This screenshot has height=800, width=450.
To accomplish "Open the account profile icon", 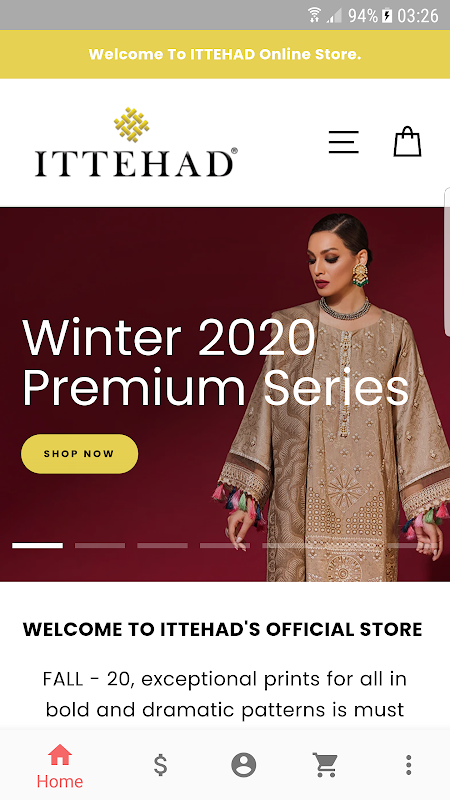I will (243, 765).
